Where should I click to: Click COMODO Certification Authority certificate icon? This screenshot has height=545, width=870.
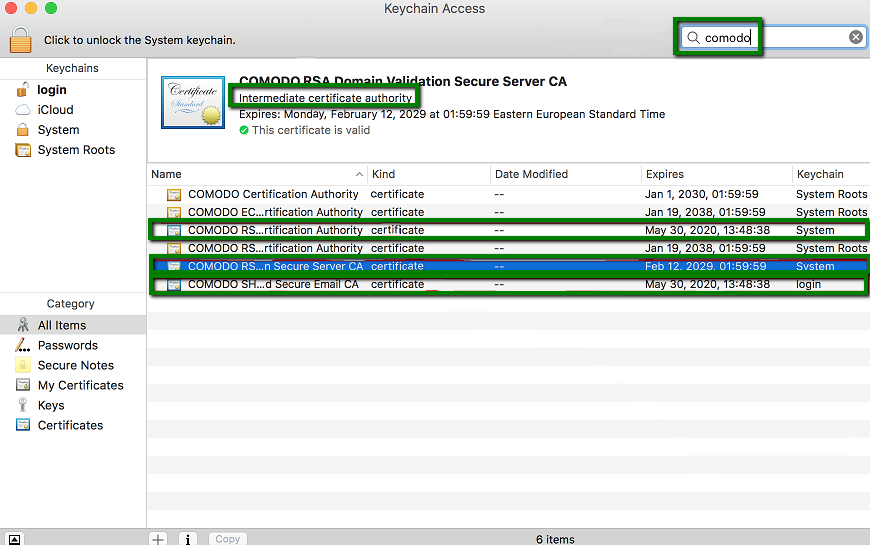[174, 194]
